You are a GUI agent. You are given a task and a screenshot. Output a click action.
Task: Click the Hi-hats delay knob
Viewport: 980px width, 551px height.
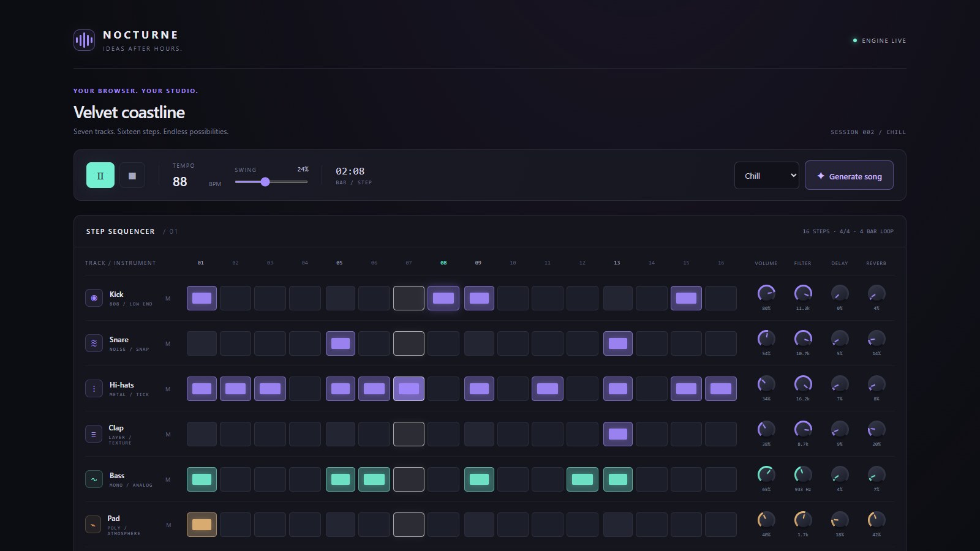tap(840, 384)
